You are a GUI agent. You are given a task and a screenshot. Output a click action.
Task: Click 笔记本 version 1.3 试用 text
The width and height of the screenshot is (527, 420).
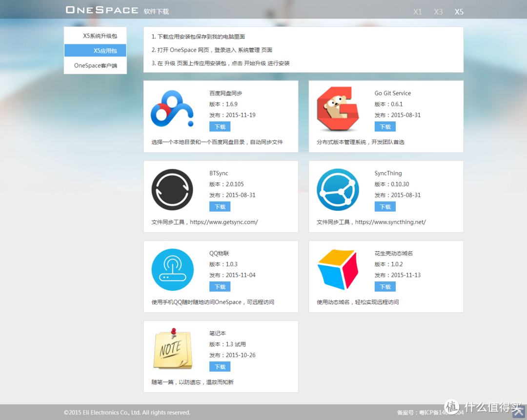[227, 344]
